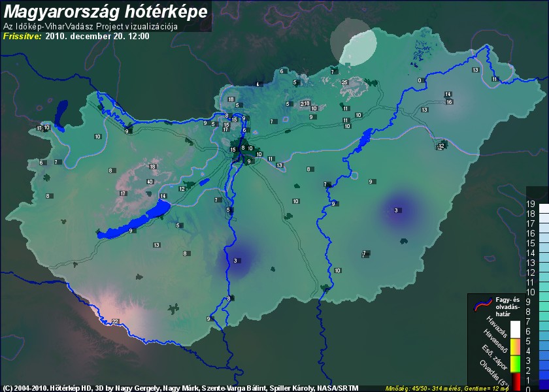Click the -7 station marker in the southeast

(363, 253)
